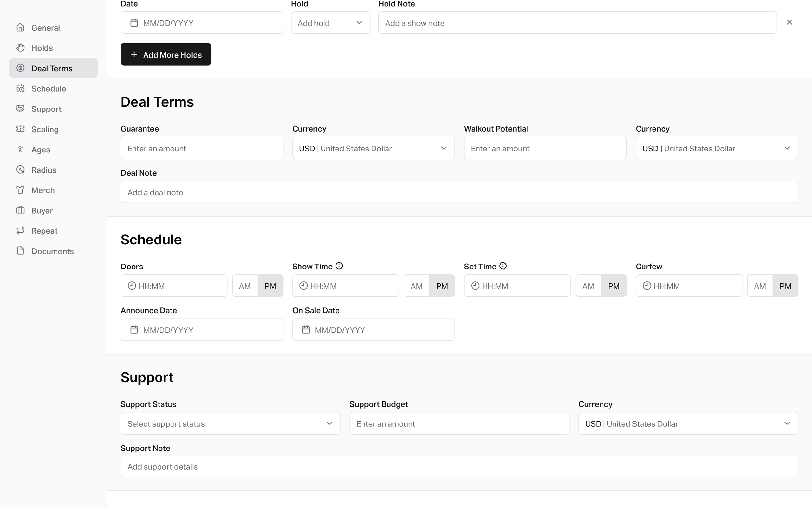Switch Show Time to AM

416,286
